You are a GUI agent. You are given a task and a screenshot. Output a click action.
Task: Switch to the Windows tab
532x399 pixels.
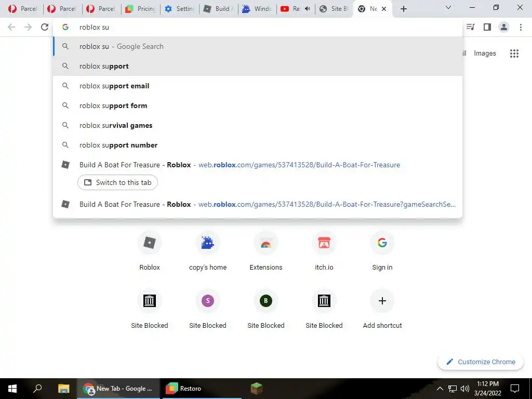(x=257, y=9)
